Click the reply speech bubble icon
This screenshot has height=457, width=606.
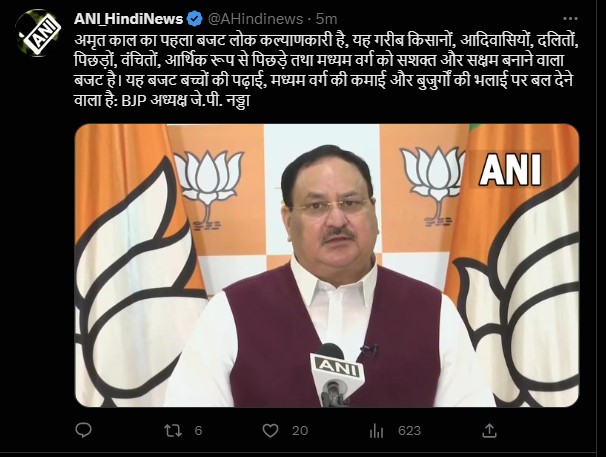83,430
